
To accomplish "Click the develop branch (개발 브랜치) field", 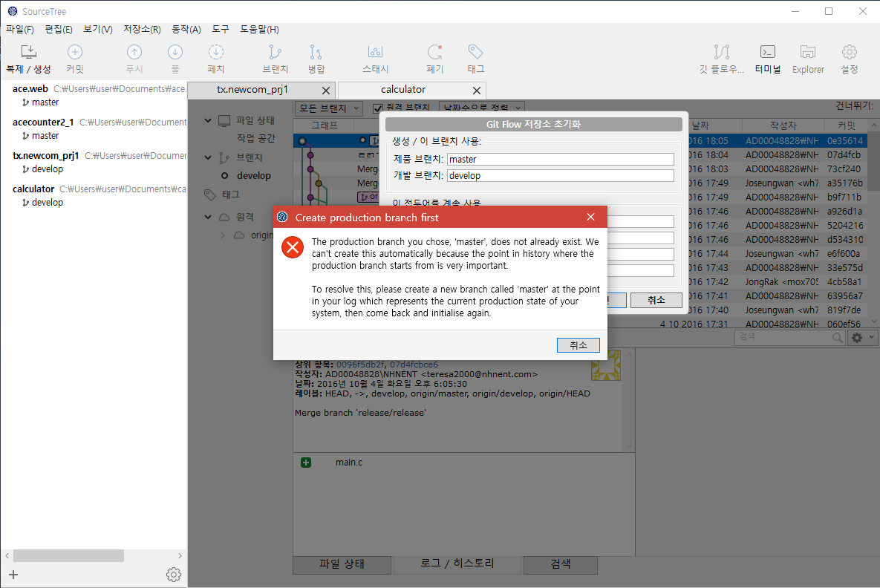I will pos(560,176).
